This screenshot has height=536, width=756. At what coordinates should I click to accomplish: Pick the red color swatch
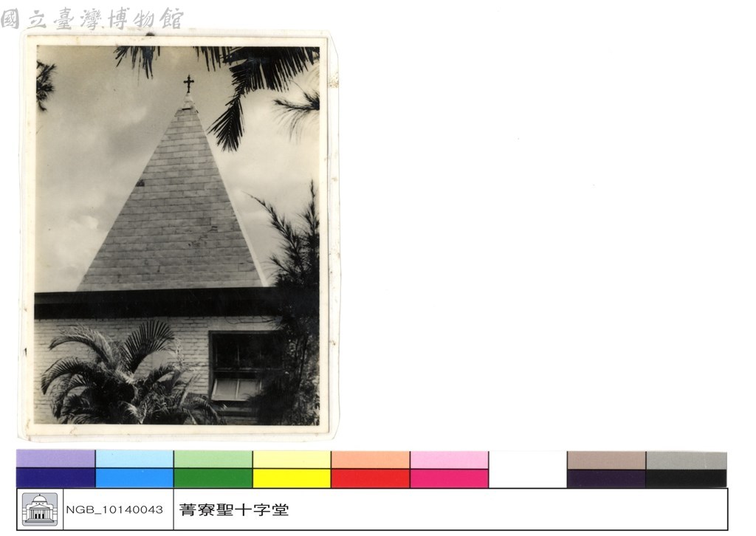(x=371, y=478)
